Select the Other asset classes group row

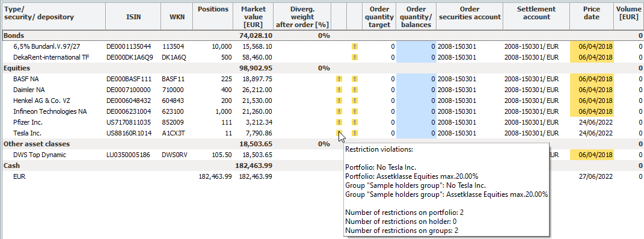coord(322,144)
